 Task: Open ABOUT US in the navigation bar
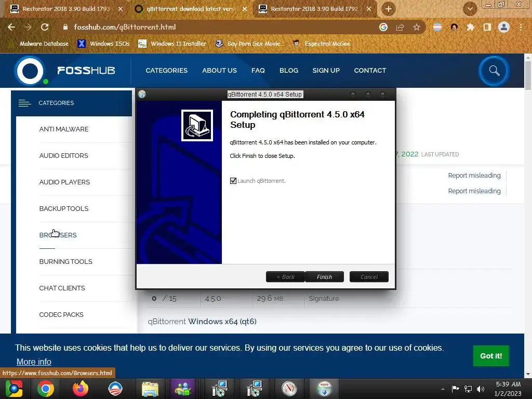220,71
